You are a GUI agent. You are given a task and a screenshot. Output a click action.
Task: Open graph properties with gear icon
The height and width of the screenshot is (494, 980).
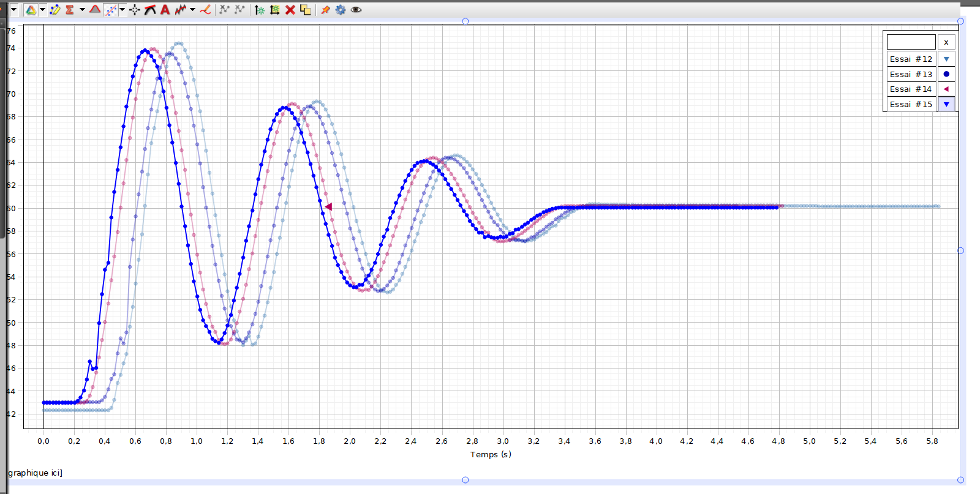(x=341, y=10)
